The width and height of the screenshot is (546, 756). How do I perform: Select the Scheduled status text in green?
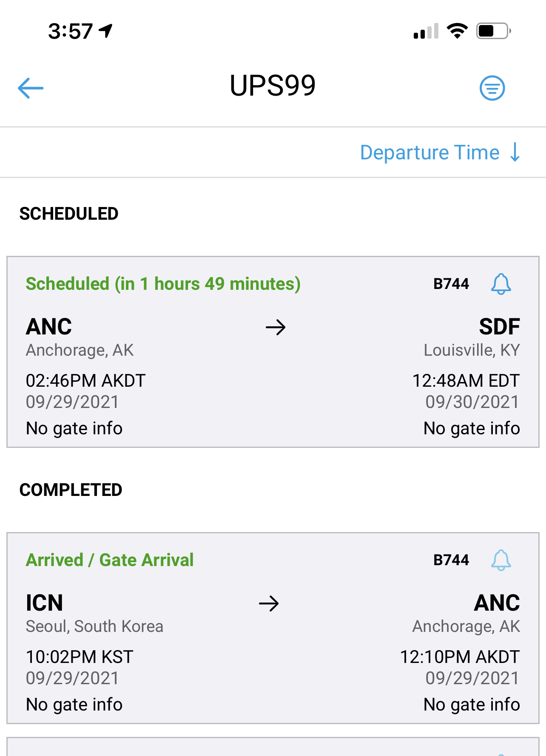pyautogui.click(x=163, y=284)
